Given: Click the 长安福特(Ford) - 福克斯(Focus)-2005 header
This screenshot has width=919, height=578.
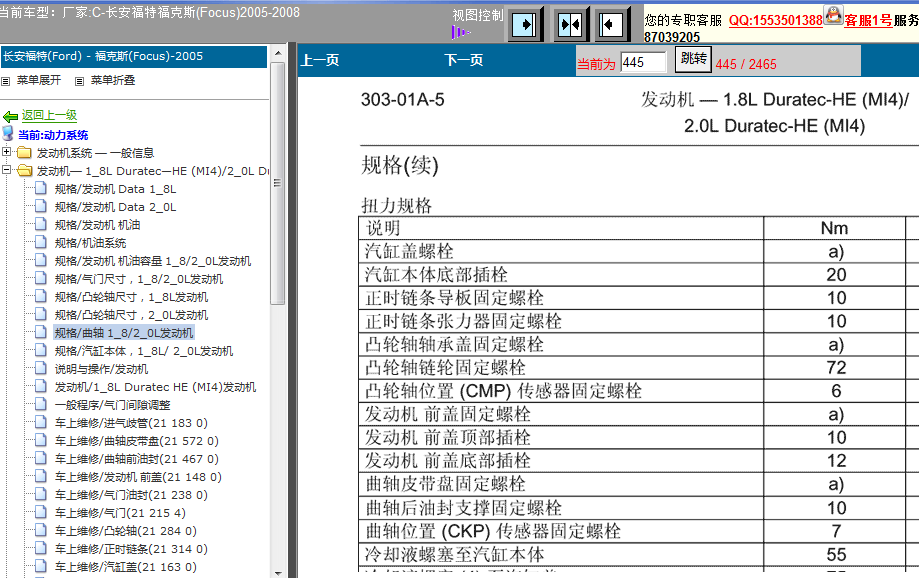Looking at the screenshot, I should tap(134, 56).
